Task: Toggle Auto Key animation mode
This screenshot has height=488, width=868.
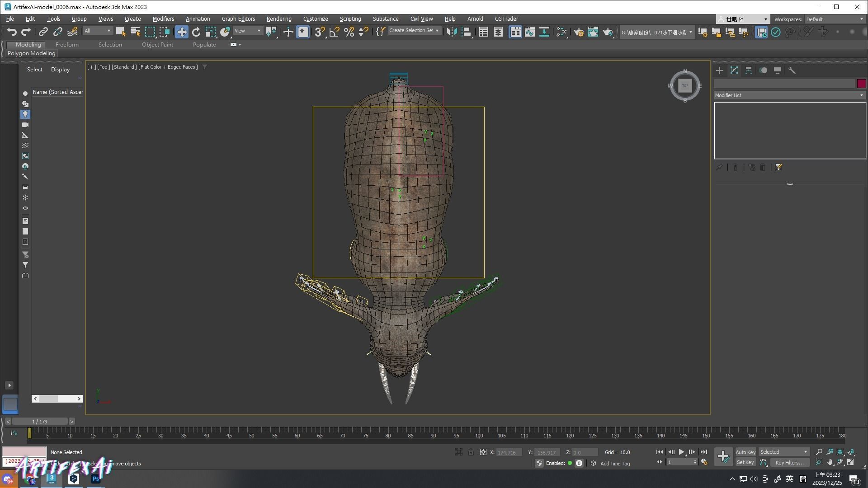Action: [x=745, y=452]
